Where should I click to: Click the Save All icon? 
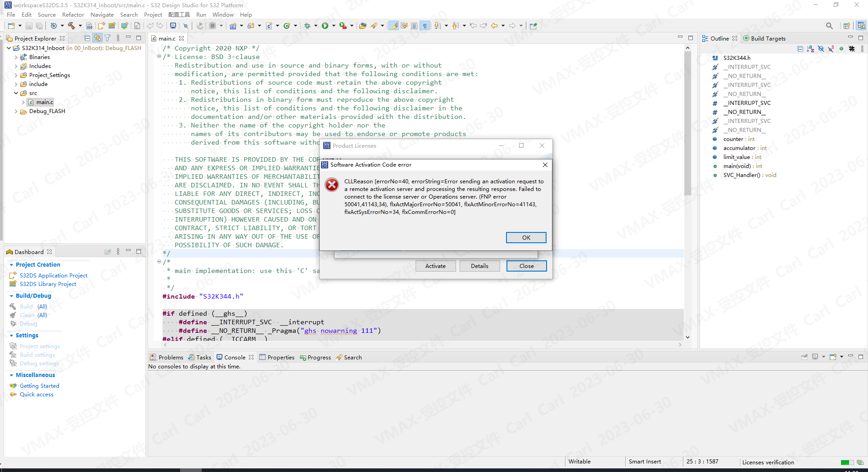(x=39, y=26)
